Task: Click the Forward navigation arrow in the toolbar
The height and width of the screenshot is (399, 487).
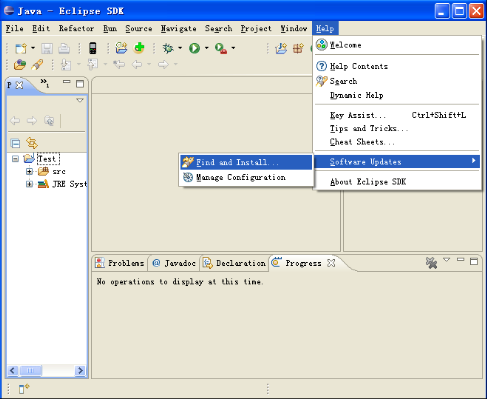Action: (163, 64)
